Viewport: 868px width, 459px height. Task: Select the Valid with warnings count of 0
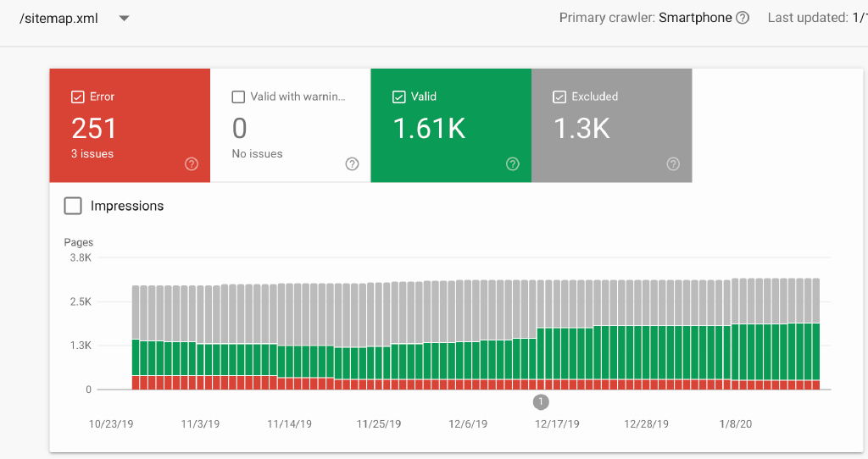pyautogui.click(x=240, y=128)
